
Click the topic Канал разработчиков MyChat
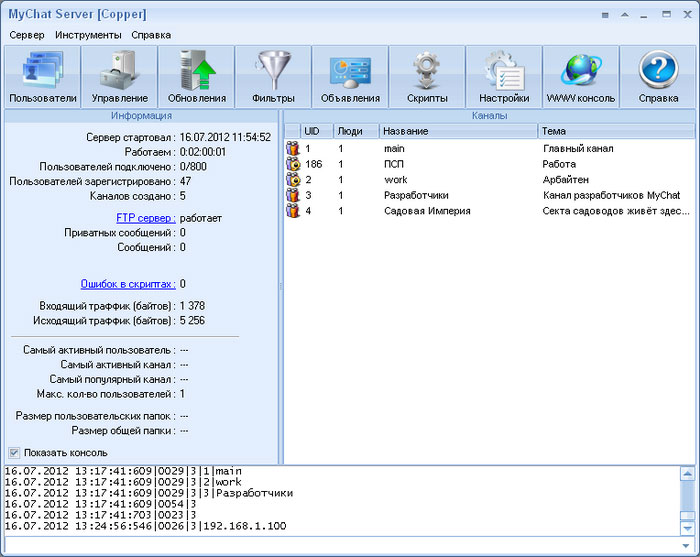pos(611,195)
